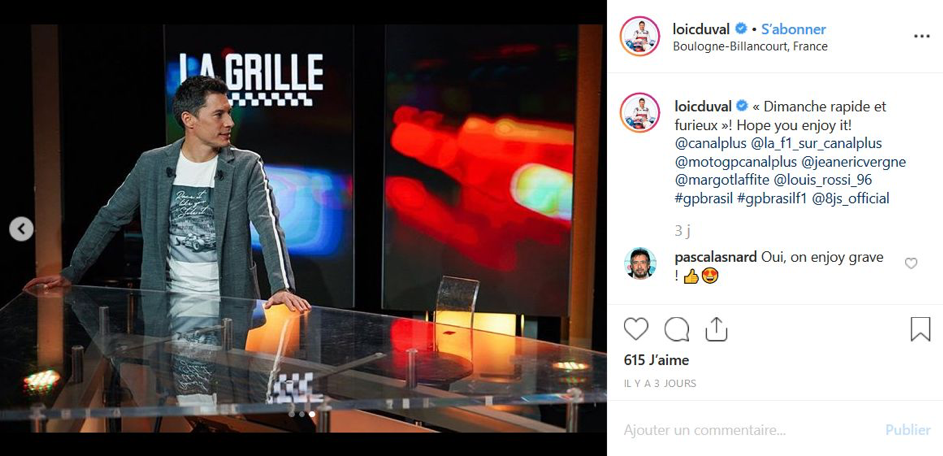
Task: Open comments via the speech bubble icon
Action: pyautogui.click(x=677, y=329)
